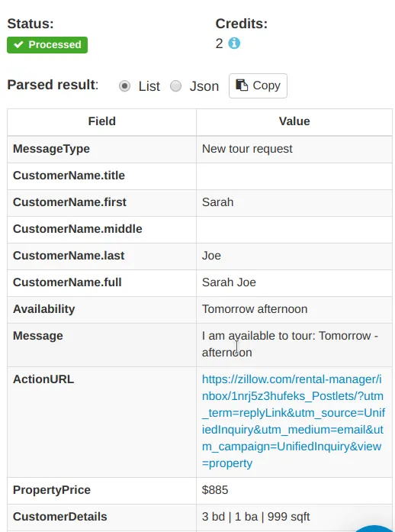
Task: Click the Json label text
Action: [204, 86]
